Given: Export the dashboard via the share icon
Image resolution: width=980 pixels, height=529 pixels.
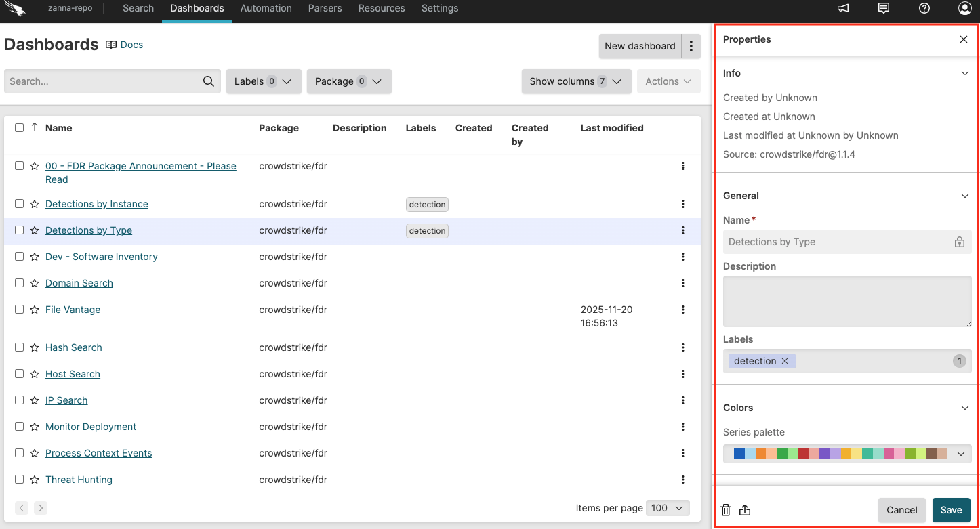Looking at the screenshot, I should pyautogui.click(x=746, y=509).
